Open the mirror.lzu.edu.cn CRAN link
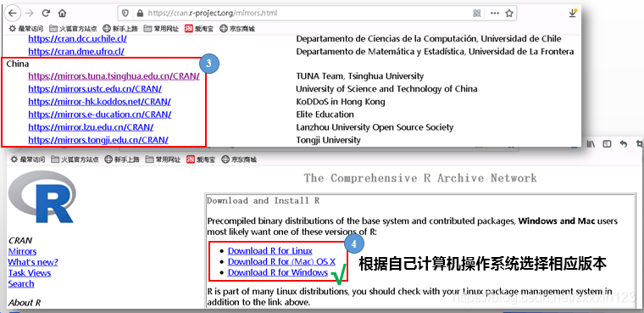644x313 pixels. coord(91,127)
